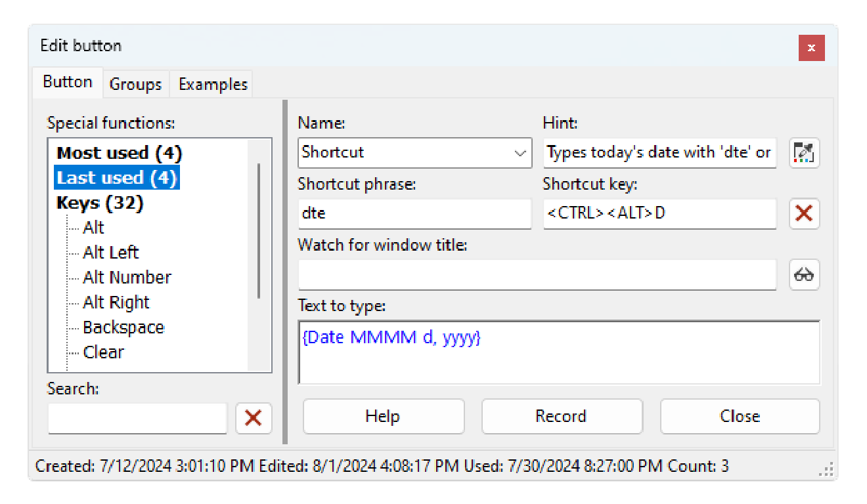867x504 pixels.
Task: Click the Close button at bottom
Action: pyautogui.click(x=740, y=417)
